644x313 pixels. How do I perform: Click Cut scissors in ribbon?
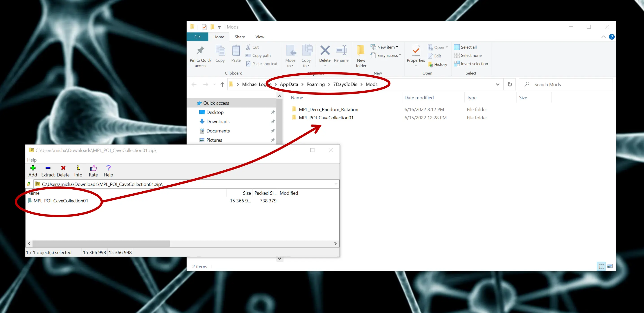coord(252,47)
